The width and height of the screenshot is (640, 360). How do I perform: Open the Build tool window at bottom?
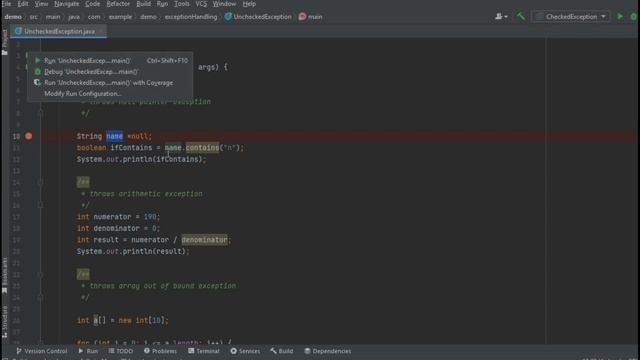click(282, 351)
